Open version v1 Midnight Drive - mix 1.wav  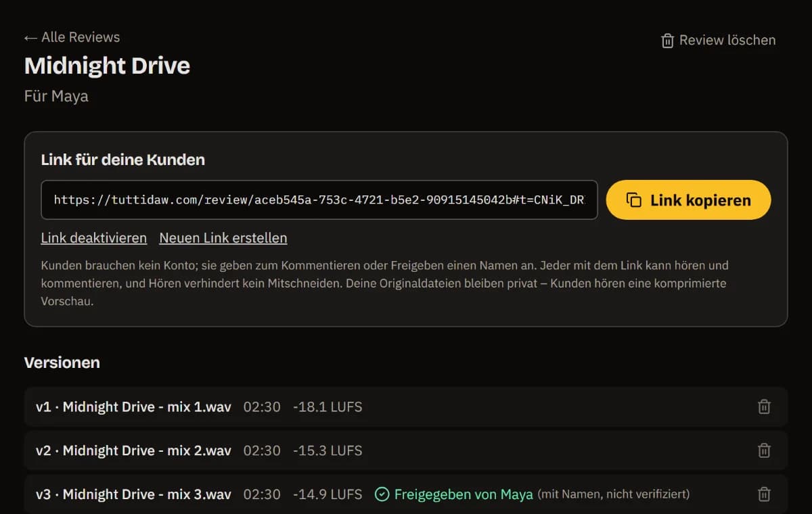coord(406,406)
